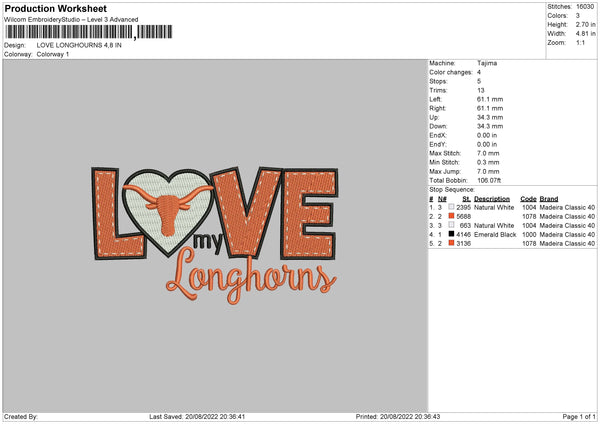Click 'Madeira Classic 40' in the Emerald Black row
This screenshot has width=600, height=424.
567,234
